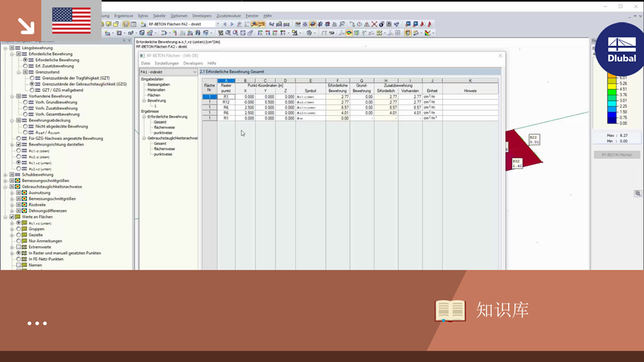Viewport: 644px width, 362px height.
Task: Click the USA flag language icon
Action: (72, 21)
